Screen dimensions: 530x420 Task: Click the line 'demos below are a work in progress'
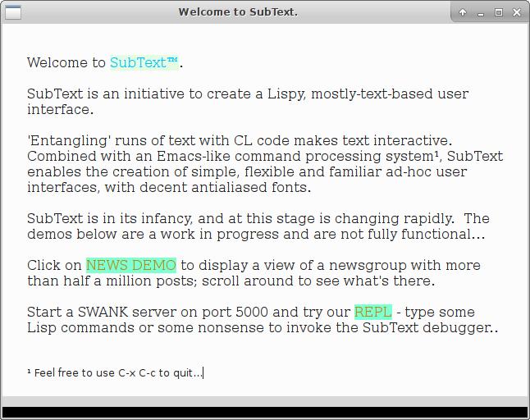pos(256,234)
